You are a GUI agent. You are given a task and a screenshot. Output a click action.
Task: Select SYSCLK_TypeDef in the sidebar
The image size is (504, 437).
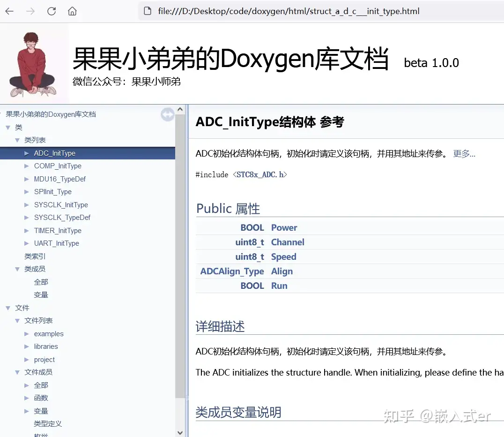62,218
